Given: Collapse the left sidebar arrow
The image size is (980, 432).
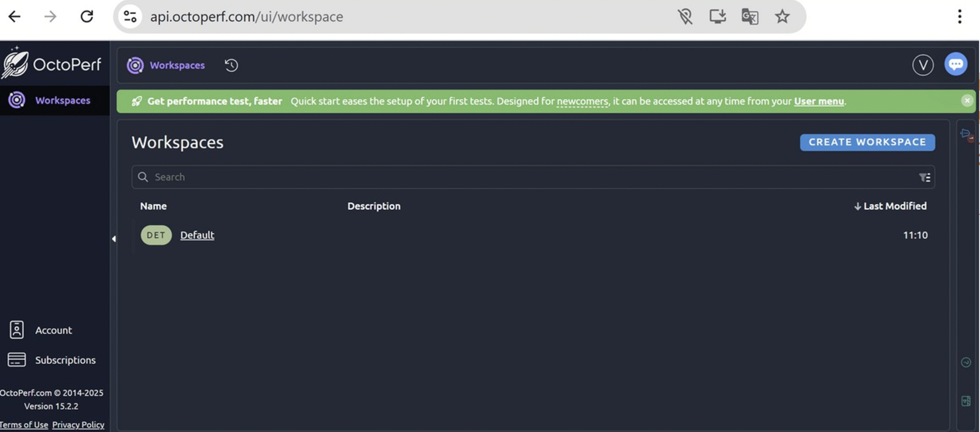Looking at the screenshot, I should (x=114, y=239).
